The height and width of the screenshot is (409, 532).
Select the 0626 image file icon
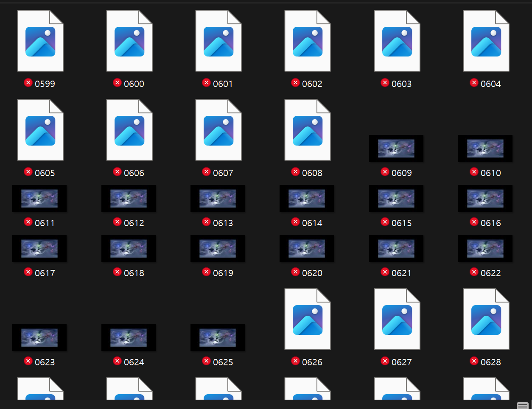tap(308, 319)
